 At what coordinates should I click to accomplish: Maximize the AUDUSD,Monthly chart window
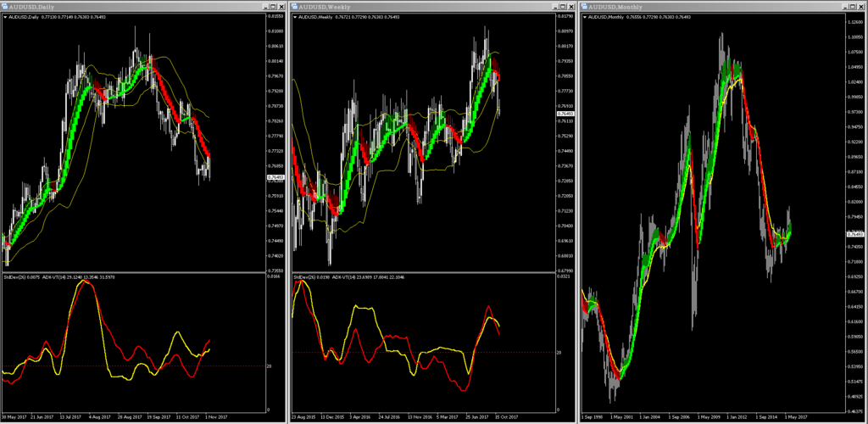(x=854, y=7)
